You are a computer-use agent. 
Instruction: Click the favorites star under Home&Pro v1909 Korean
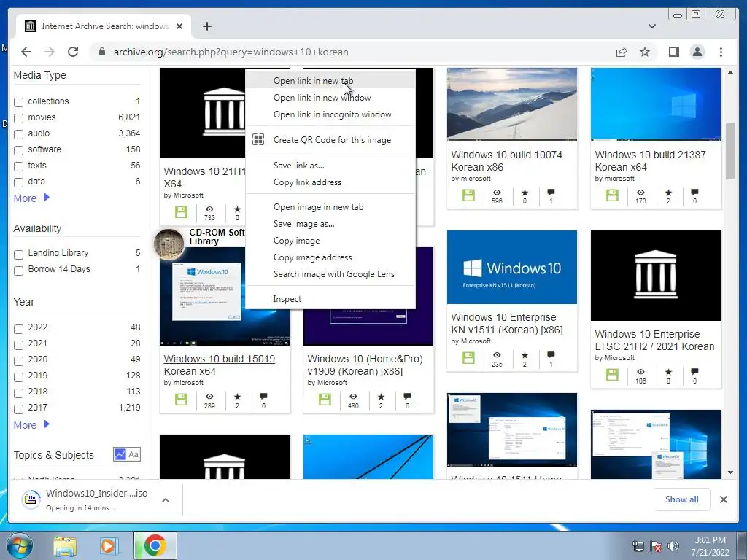[x=381, y=396]
